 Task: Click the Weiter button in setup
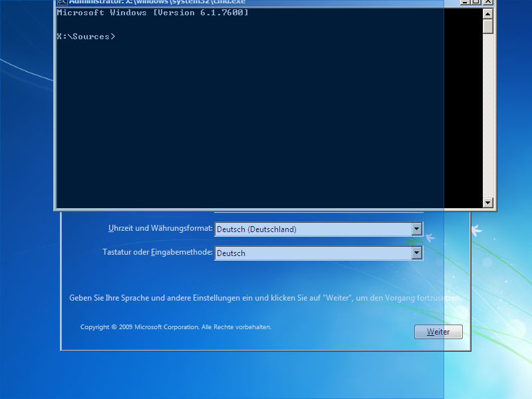point(438,331)
